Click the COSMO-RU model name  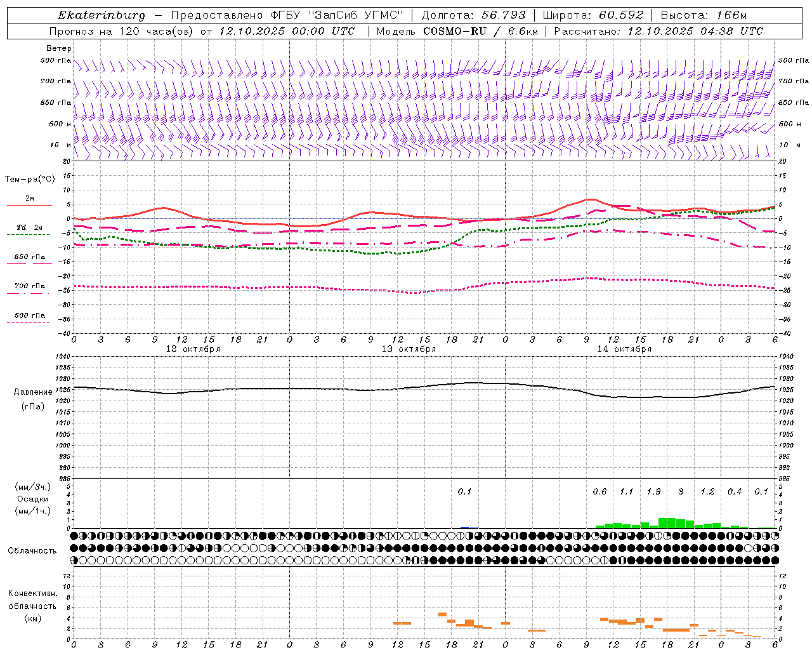(x=455, y=31)
